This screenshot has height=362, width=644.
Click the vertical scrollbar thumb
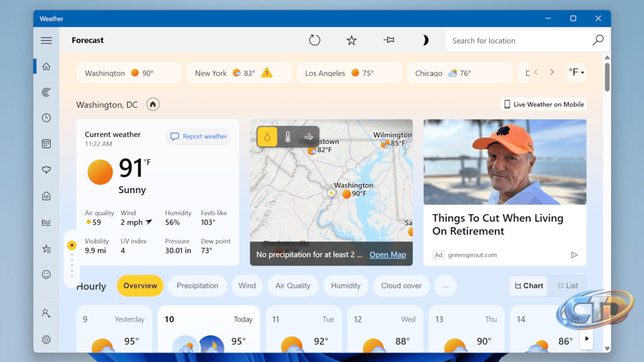[607, 77]
